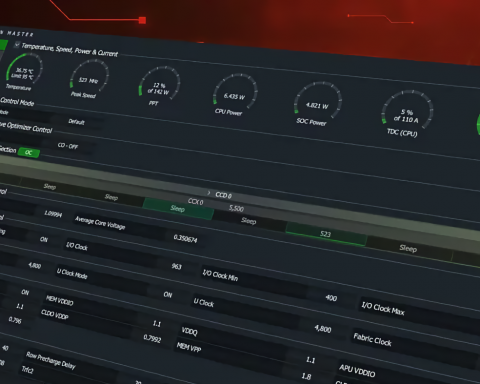This screenshot has height=384, width=480.
Task: Click the MEM VDDIO label
Action: click(60, 300)
